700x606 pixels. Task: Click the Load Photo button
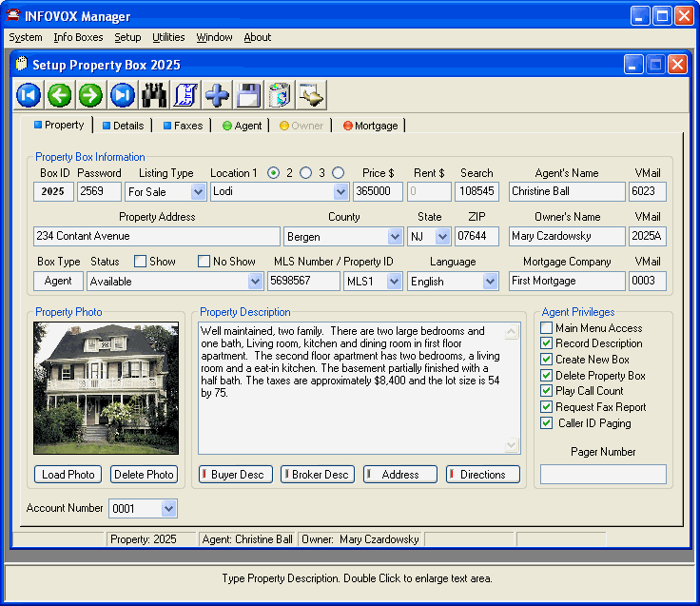(x=68, y=475)
